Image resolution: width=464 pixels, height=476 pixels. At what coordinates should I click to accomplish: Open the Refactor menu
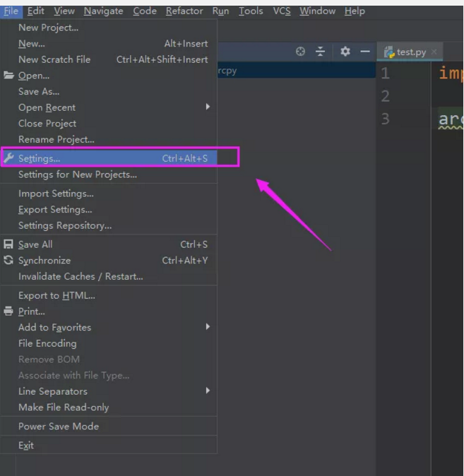pos(184,11)
